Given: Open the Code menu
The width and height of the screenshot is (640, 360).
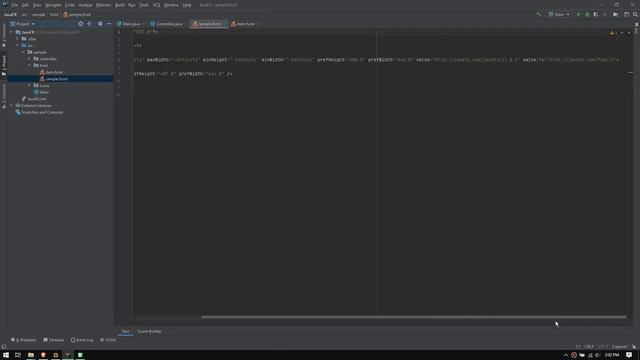Looking at the screenshot, I should click(x=70, y=5).
